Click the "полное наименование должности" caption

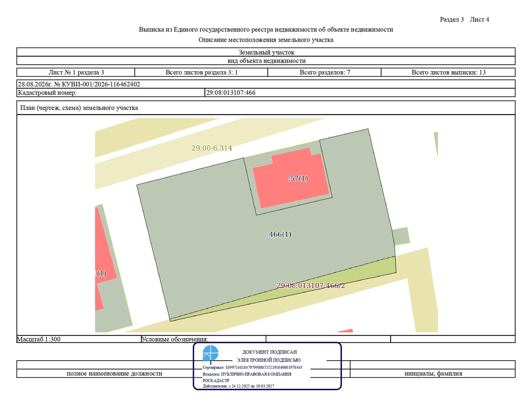114,373
